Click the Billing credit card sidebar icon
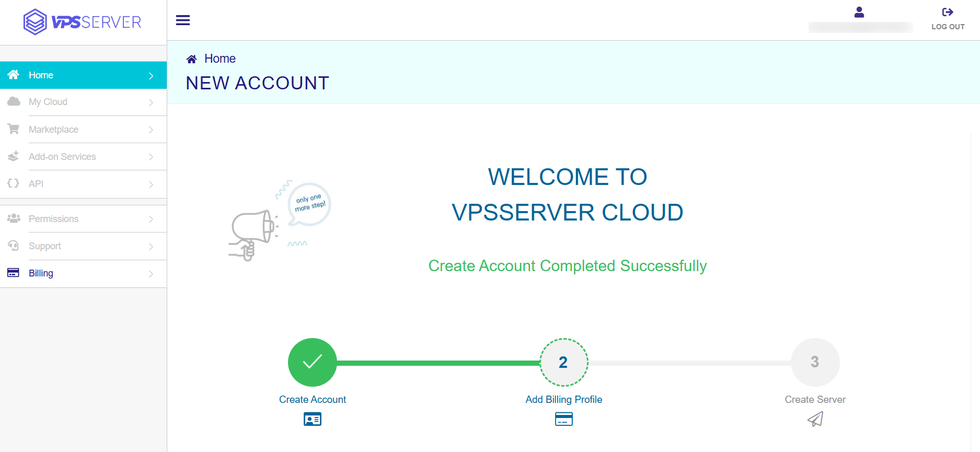This screenshot has width=980, height=452. (14, 273)
